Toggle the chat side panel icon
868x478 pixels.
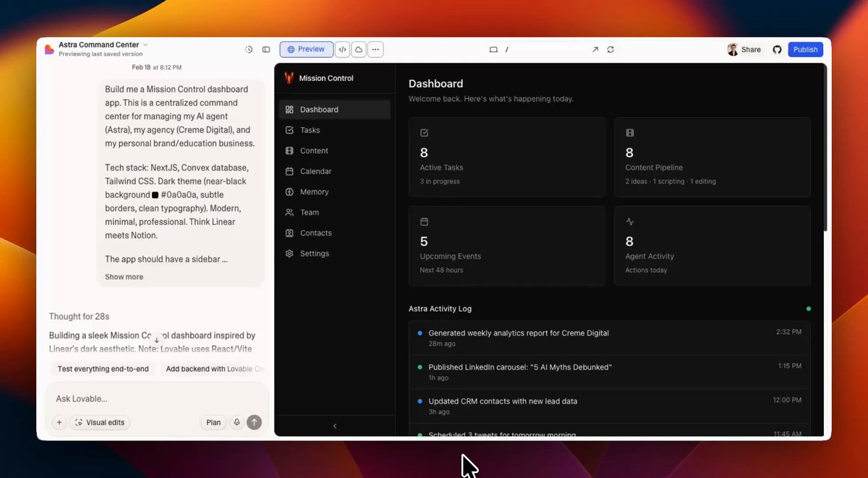click(266, 50)
